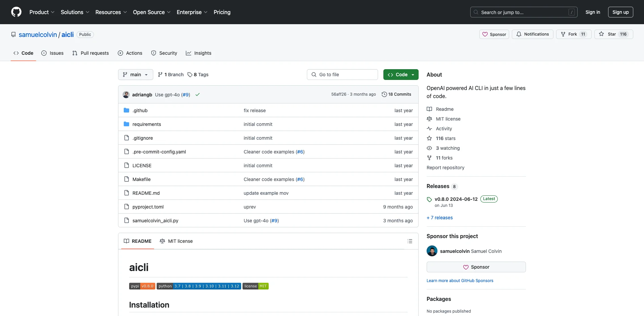
Task: Open the Resources dropdown menu
Action: (111, 12)
